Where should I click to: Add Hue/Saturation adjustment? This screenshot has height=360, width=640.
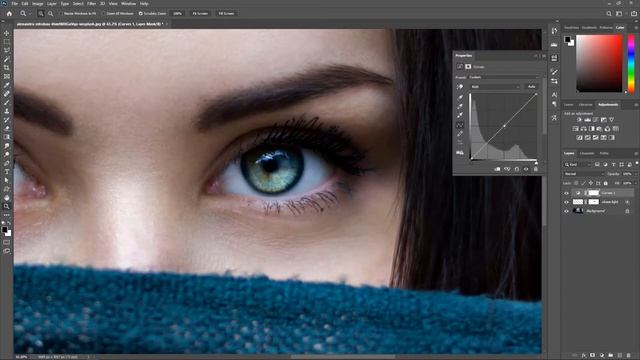pyautogui.click(x=576, y=129)
